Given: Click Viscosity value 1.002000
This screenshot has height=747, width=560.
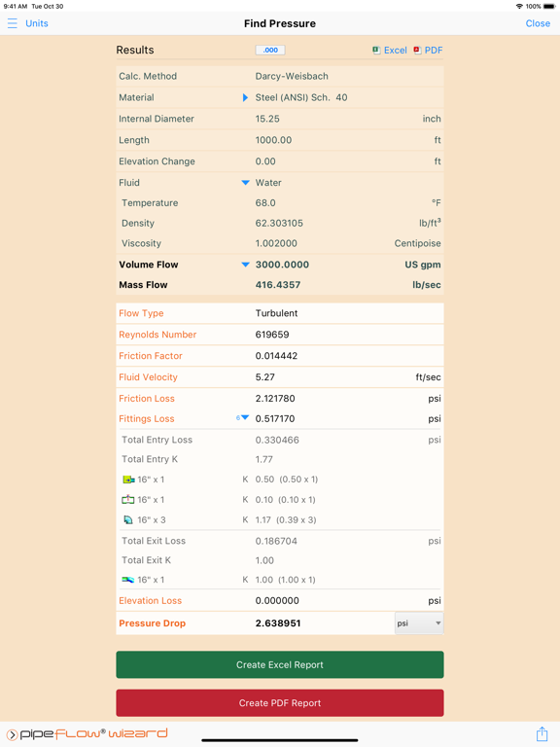Looking at the screenshot, I should pyautogui.click(x=276, y=243).
